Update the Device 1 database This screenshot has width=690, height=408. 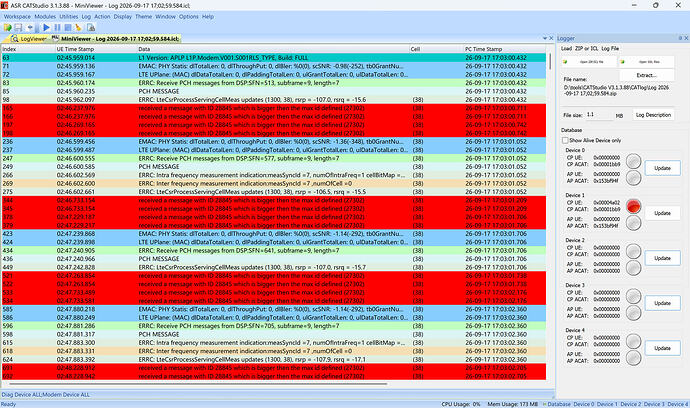(x=662, y=213)
